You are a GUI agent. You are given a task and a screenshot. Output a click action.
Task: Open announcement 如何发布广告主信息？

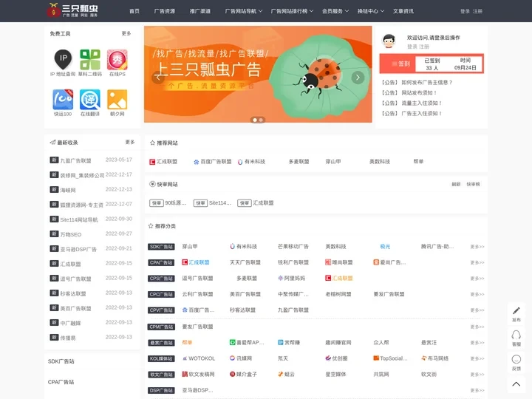point(427,83)
